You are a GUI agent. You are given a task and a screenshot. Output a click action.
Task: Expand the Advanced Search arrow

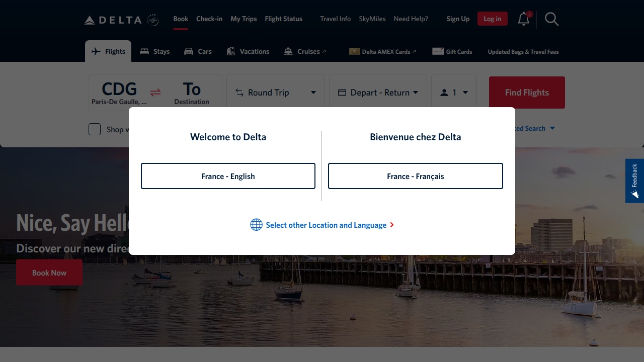click(552, 128)
